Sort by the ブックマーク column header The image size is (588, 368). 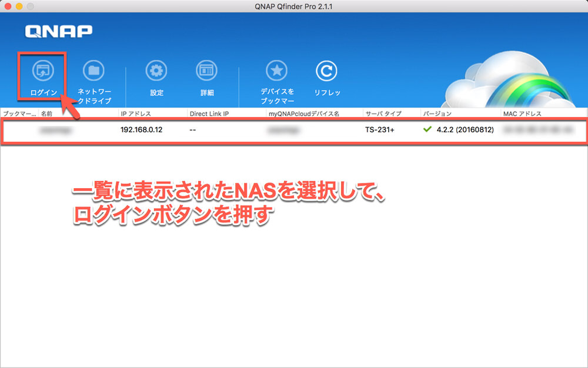(x=19, y=113)
